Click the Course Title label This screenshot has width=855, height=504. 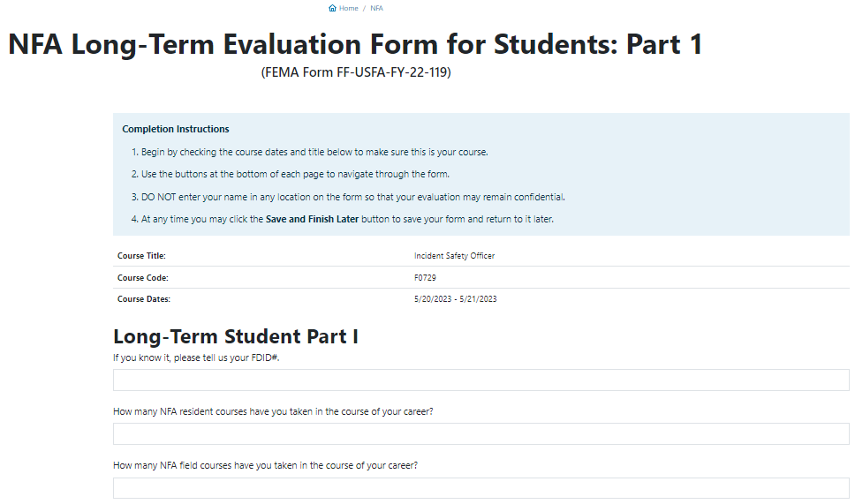tap(141, 256)
